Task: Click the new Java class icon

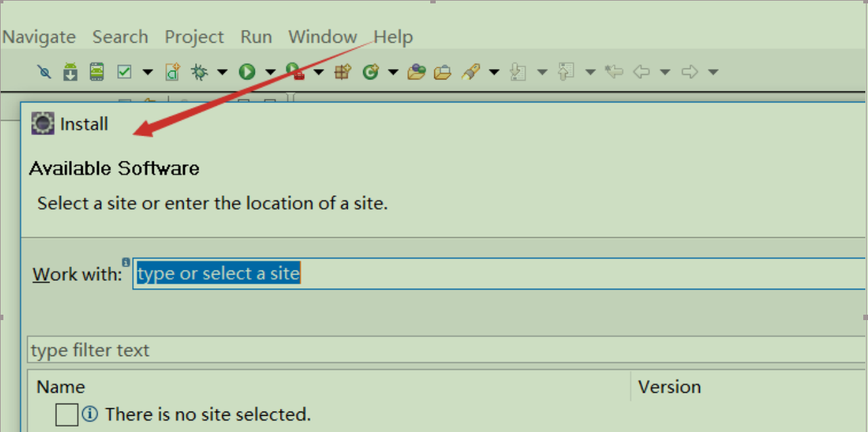Action: tap(371, 71)
